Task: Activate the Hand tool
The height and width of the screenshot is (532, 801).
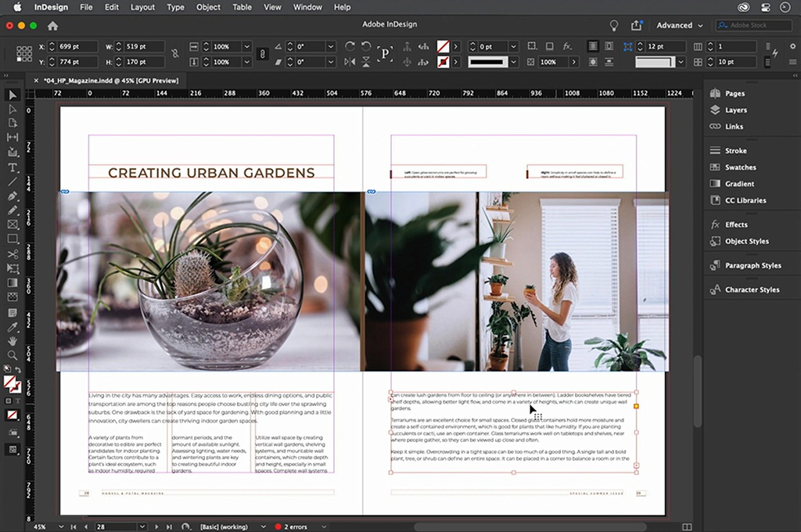Action: [13, 341]
